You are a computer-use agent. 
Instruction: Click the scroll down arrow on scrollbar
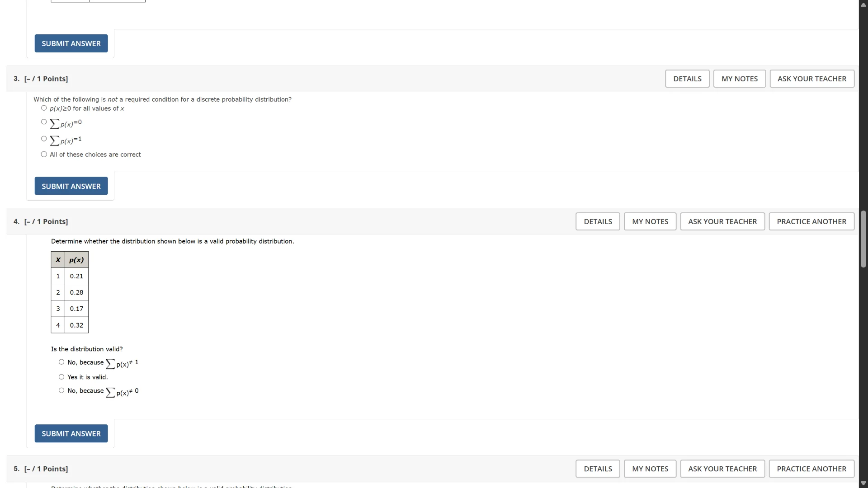click(x=863, y=483)
